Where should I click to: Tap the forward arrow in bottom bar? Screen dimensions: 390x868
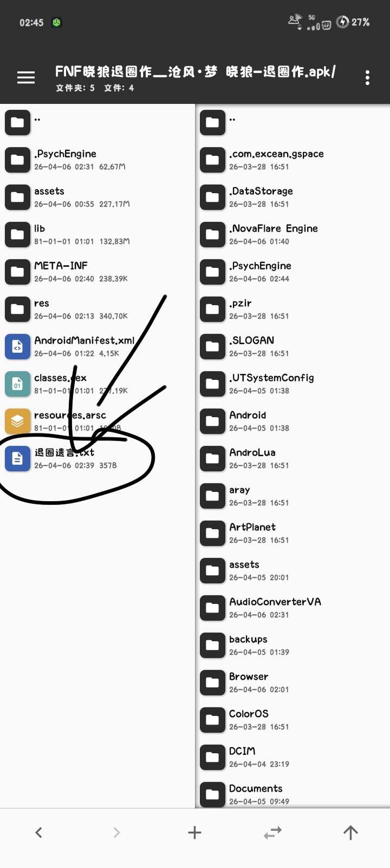[x=116, y=832]
